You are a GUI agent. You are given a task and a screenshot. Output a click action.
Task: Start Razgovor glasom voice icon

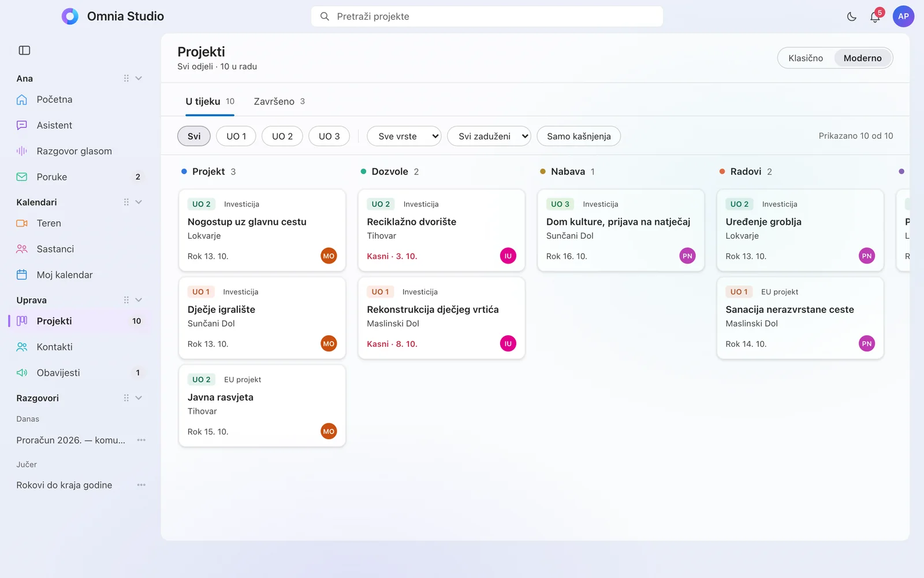(22, 151)
